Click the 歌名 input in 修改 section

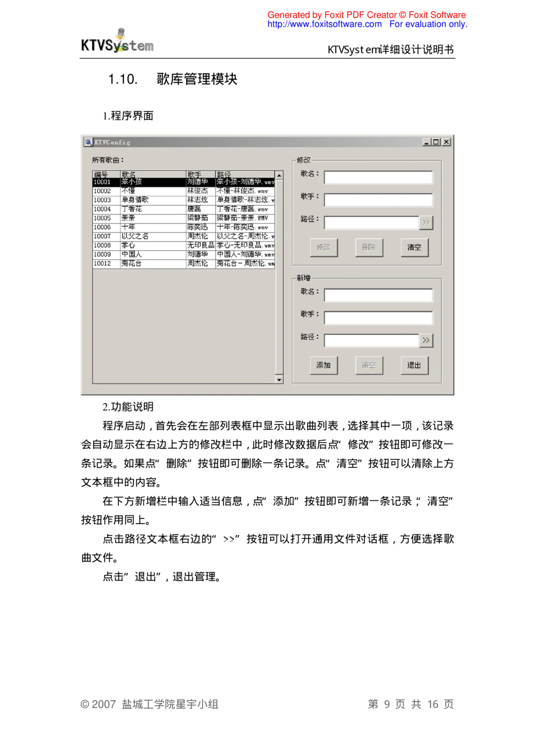click(378, 178)
